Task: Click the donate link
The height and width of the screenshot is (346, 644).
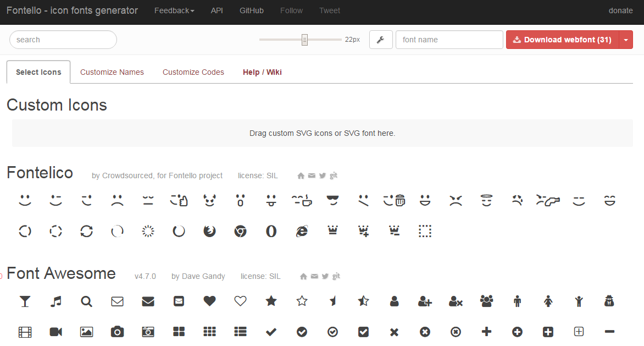Action: tap(620, 10)
